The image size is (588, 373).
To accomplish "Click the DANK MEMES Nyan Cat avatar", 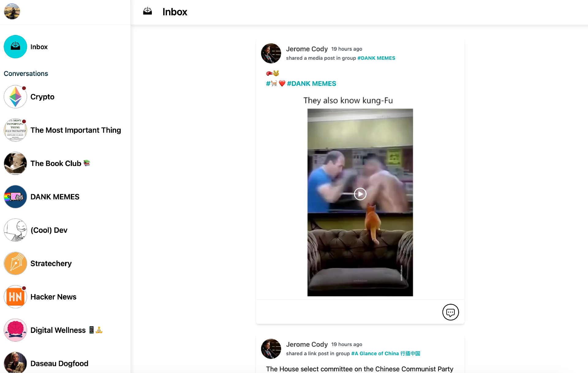I will (15, 197).
